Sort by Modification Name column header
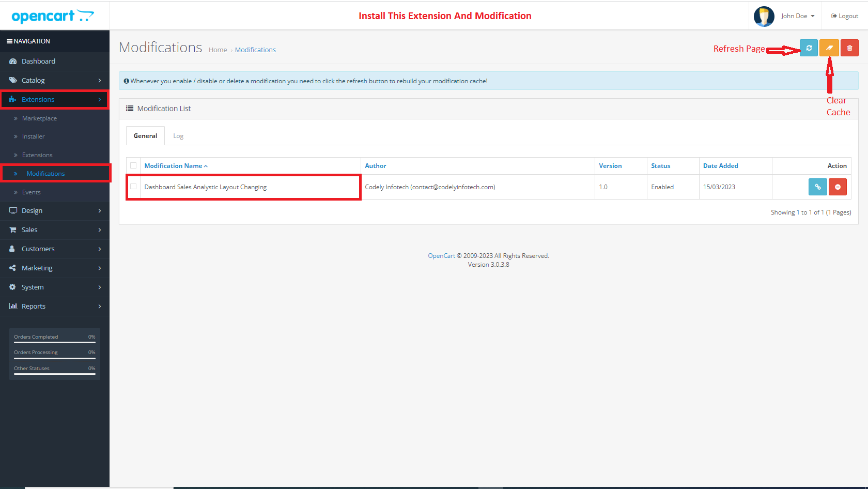 174,166
